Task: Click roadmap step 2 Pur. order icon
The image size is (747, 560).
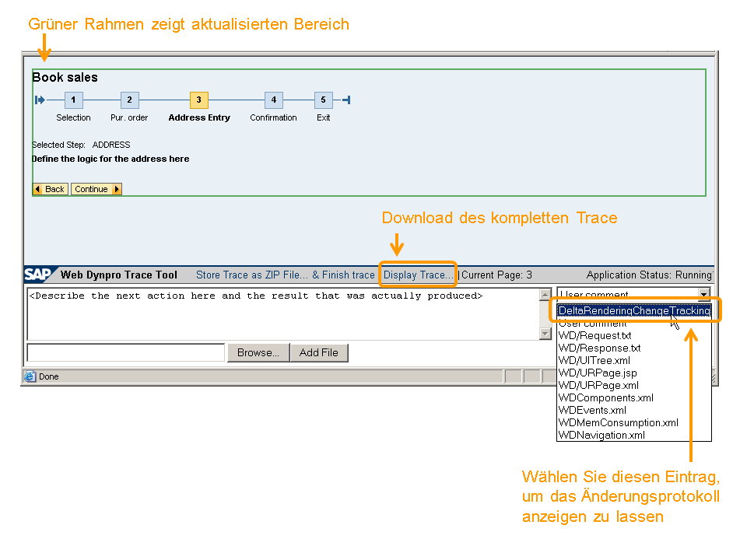Action: 129,100
